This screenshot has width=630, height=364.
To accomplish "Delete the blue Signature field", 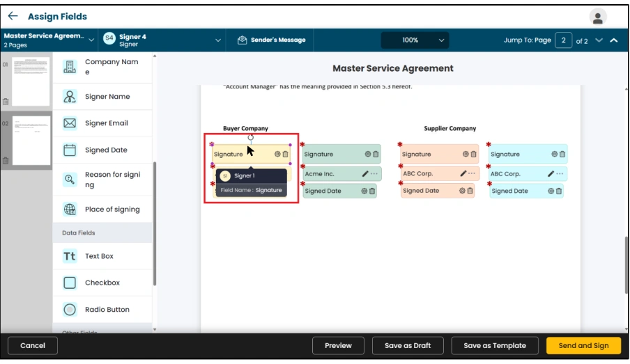I will click(x=562, y=154).
